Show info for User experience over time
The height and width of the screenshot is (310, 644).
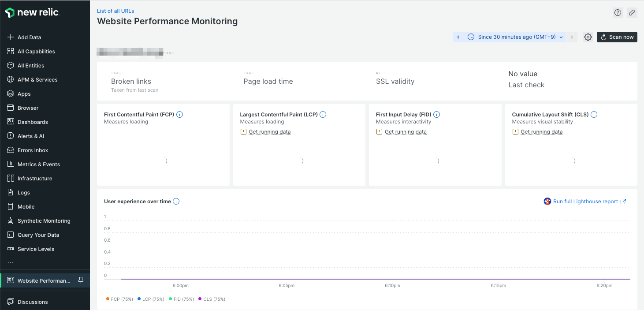[176, 202]
